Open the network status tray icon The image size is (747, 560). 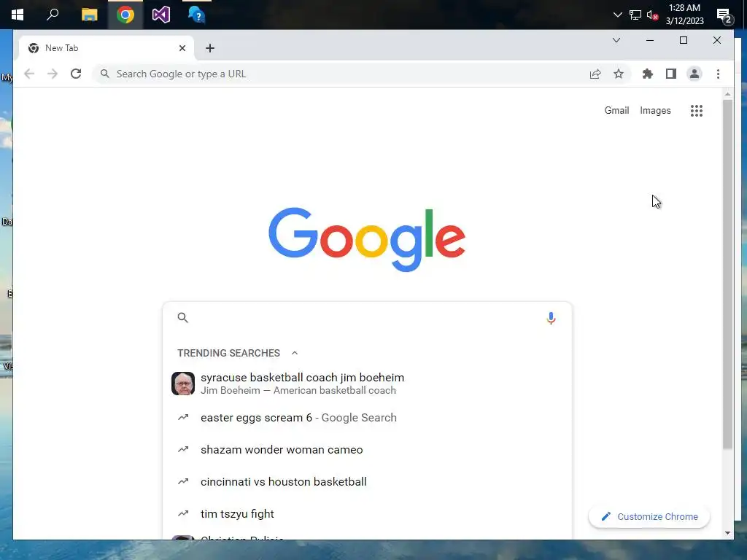pos(635,15)
